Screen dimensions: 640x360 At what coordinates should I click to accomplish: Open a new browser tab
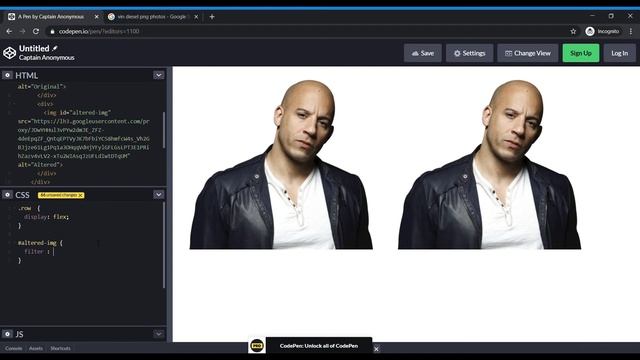tap(212, 17)
